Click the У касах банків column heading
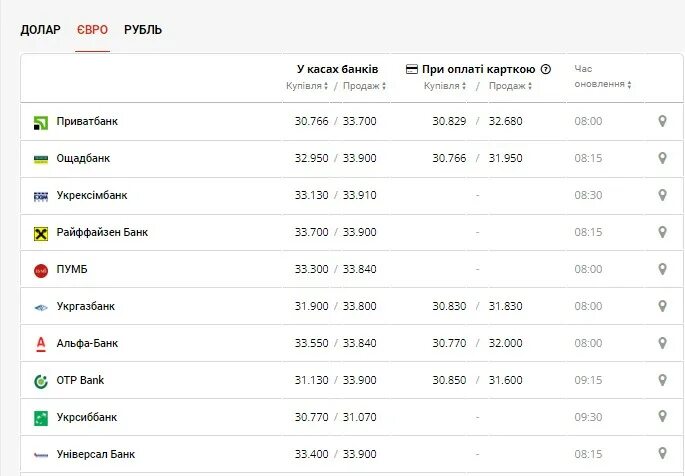The width and height of the screenshot is (685, 476). pos(337,69)
